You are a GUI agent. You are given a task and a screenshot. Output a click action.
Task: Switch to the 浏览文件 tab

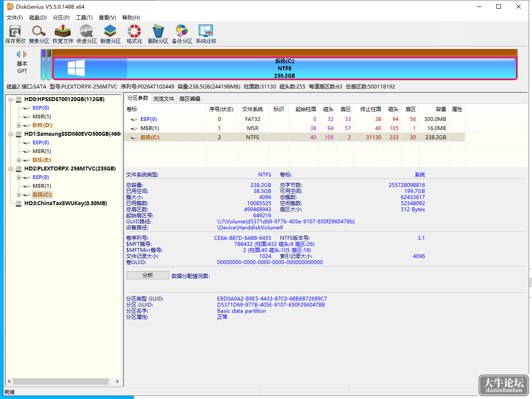click(x=164, y=99)
